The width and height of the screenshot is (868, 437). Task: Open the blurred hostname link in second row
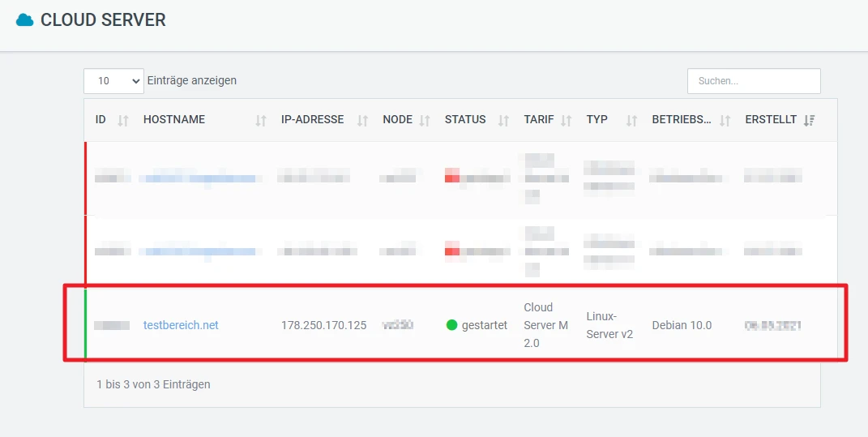(199, 251)
